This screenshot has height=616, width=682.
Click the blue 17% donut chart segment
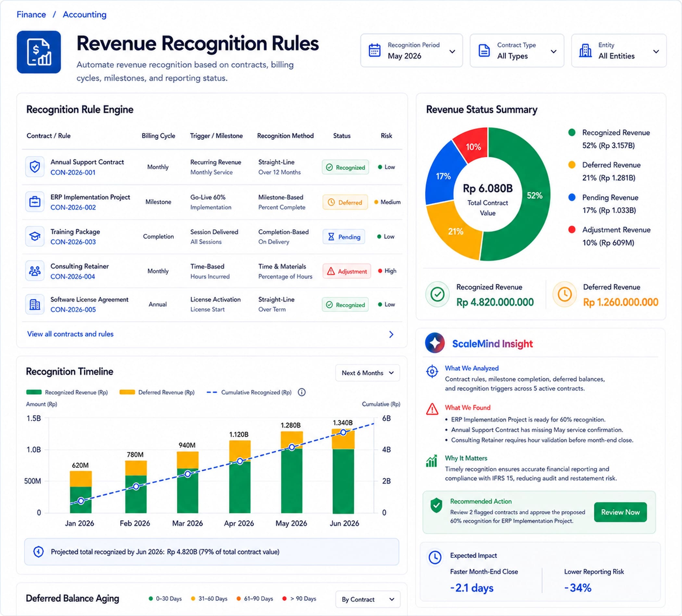444,176
